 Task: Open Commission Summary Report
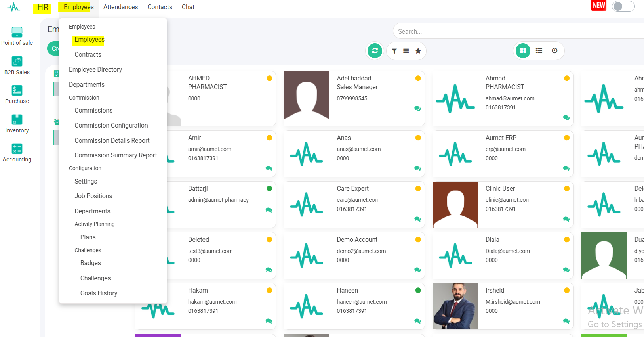[116, 155]
